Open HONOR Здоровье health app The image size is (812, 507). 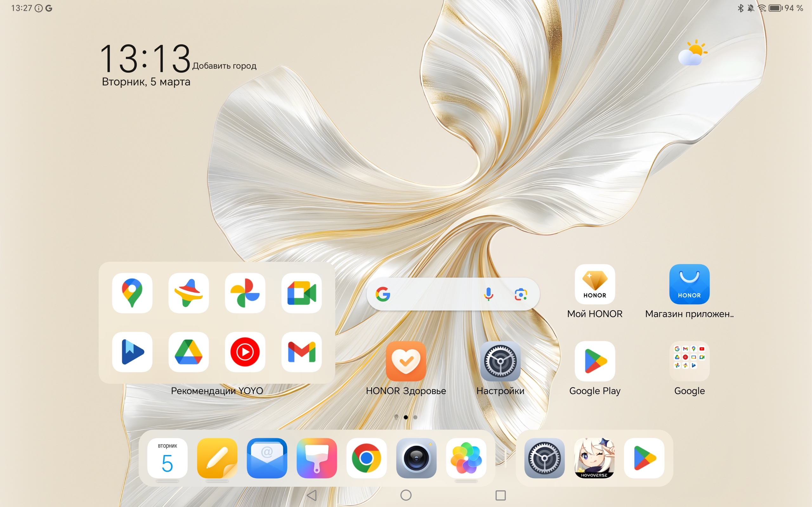click(x=406, y=361)
